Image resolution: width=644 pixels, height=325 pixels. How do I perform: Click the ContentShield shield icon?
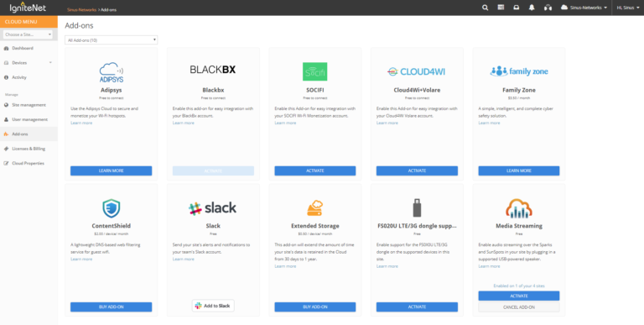pos(112,208)
